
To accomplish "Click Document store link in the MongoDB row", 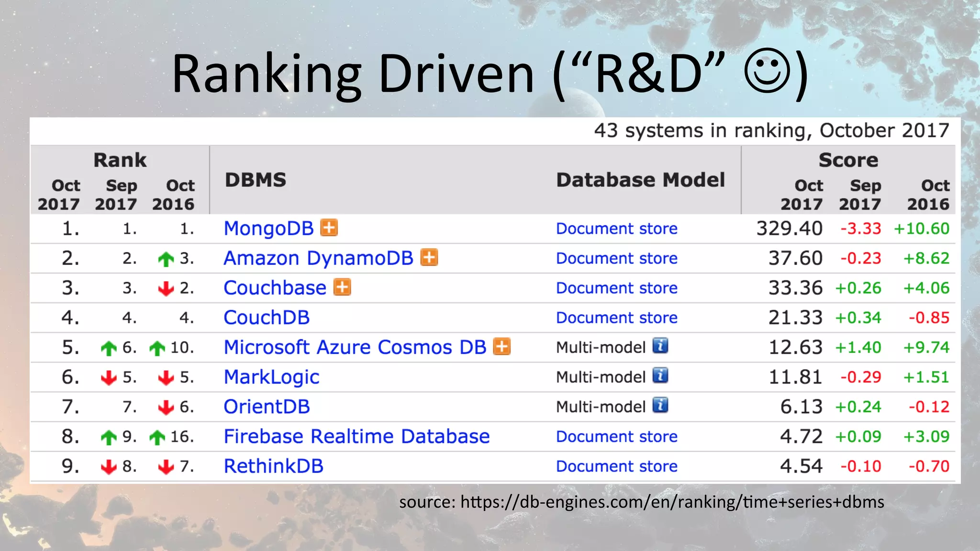I will click(617, 229).
